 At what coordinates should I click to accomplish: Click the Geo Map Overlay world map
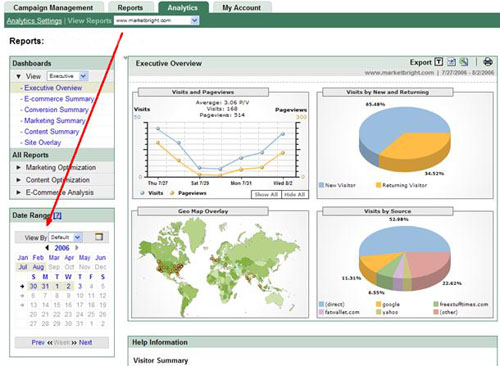pos(220,266)
